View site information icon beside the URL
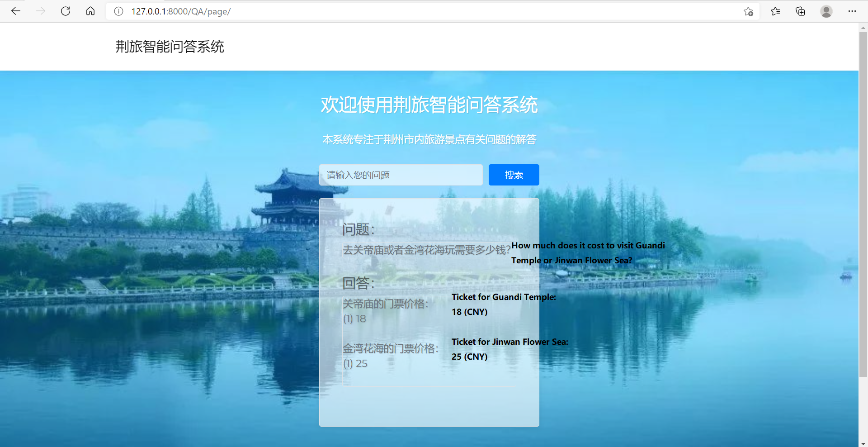The height and width of the screenshot is (447, 868). tap(118, 11)
